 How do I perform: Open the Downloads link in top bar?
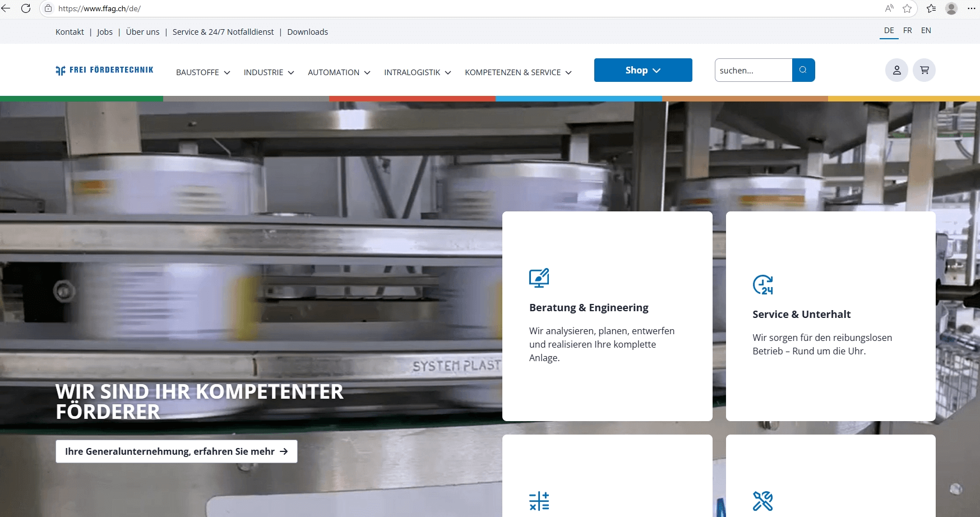(307, 32)
